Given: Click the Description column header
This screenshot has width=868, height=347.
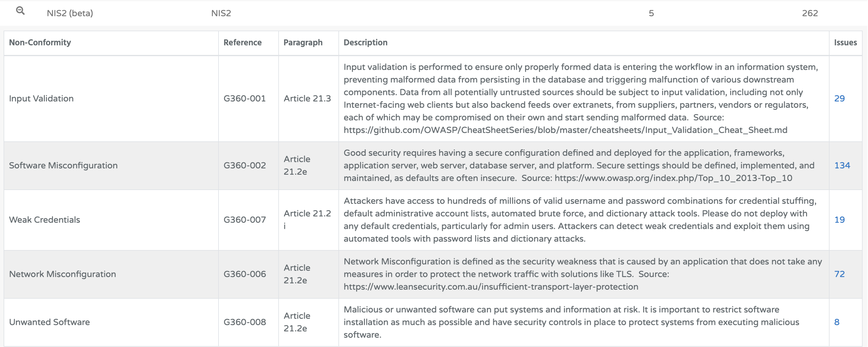Looking at the screenshot, I should tap(365, 42).
